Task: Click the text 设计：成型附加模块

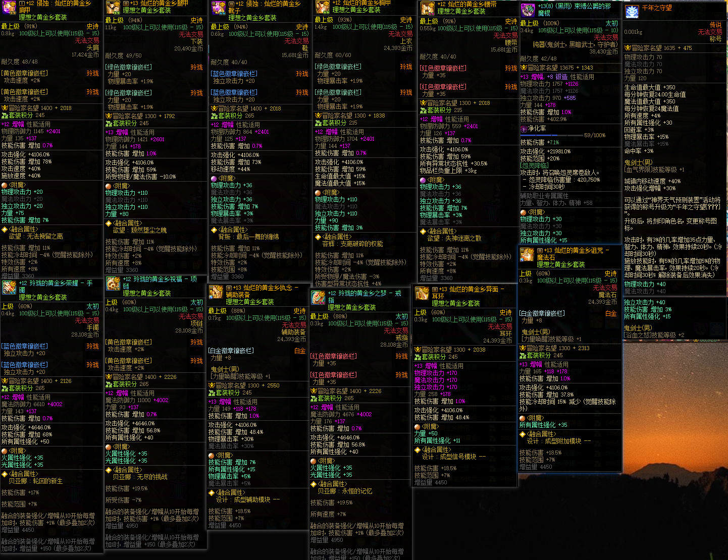Action: (554, 441)
